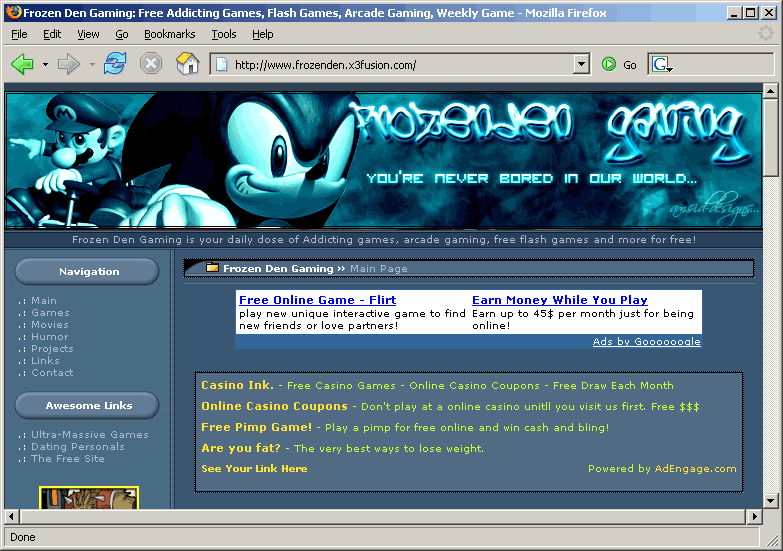Image resolution: width=783 pixels, height=551 pixels.
Task: Go to the Home page icon
Action: [187, 65]
